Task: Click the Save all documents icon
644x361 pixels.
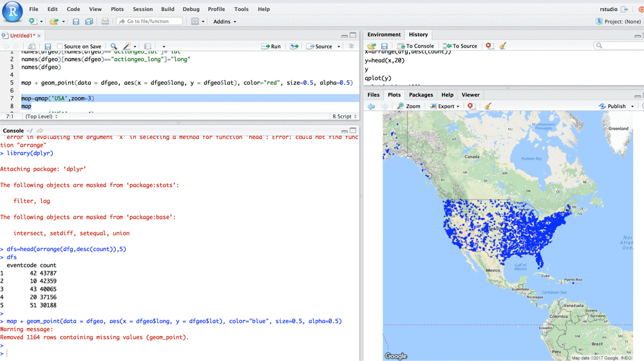Action: click(89, 21)
